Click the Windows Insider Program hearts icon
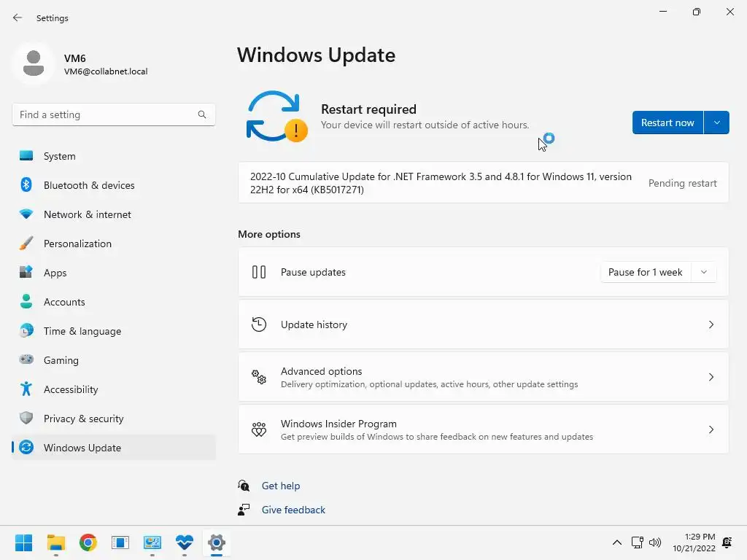This screenshot has width=747, height=560. [x=259, y=429]
